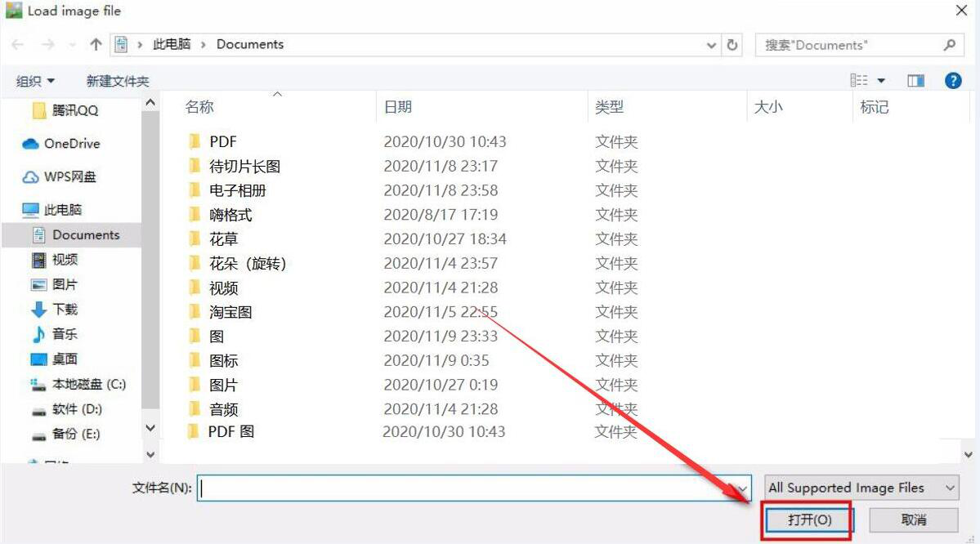Screen dimensions: 980x544
Task: Refresh the Documents folder view
Action: pyautogui.click(x=732, y=45)
